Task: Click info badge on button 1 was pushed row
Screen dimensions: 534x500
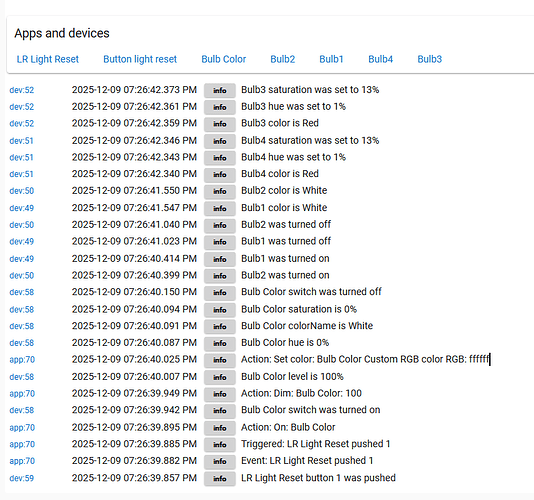Action: tap(220, 479)
